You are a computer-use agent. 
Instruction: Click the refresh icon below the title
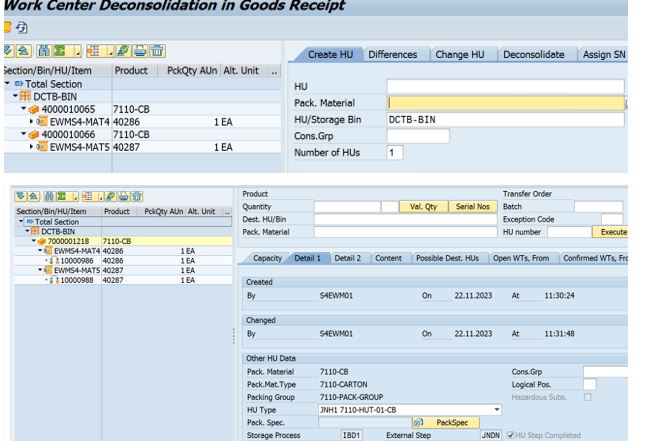point(21,25)
